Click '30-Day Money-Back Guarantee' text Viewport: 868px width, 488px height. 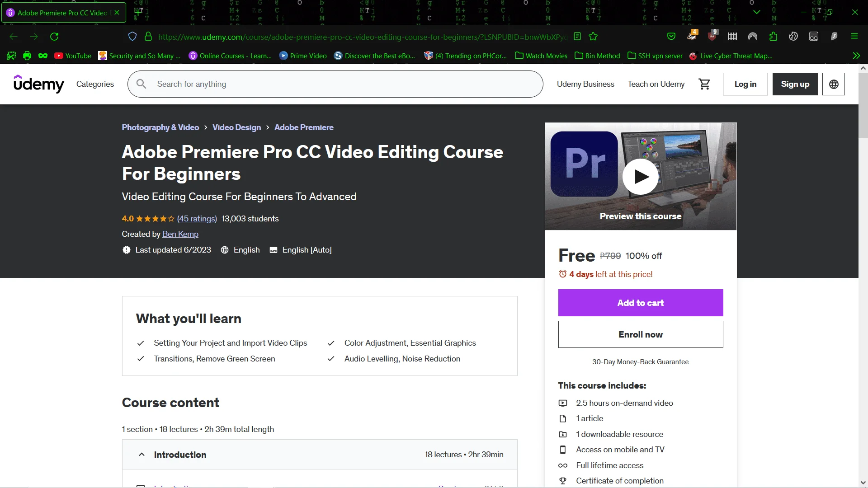[641, 362]
